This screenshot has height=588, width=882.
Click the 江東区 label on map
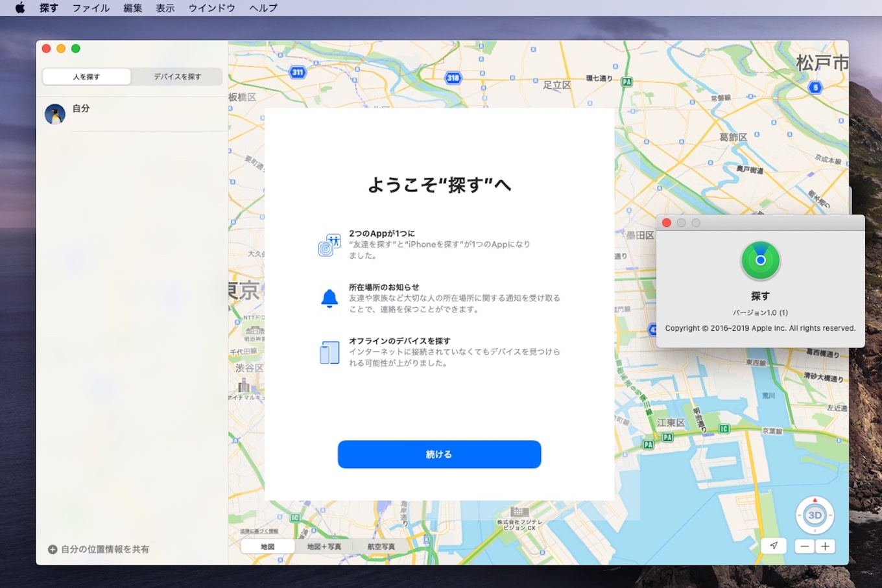point(671,423)
